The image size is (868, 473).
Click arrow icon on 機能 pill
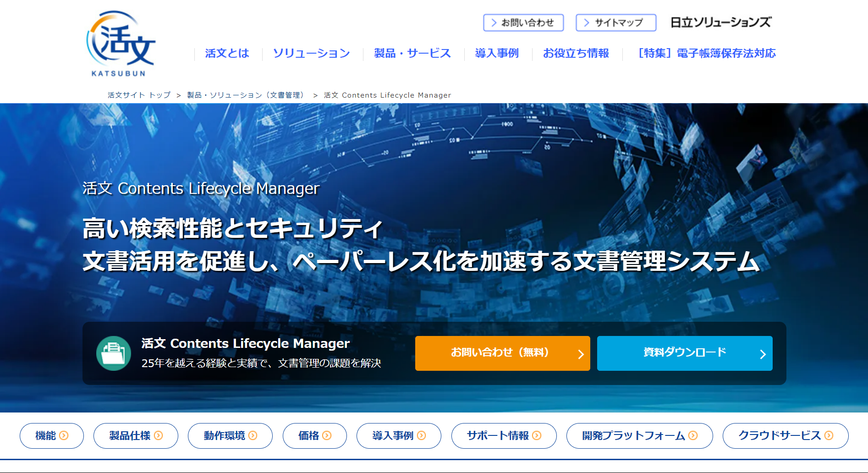coord(64,435)
